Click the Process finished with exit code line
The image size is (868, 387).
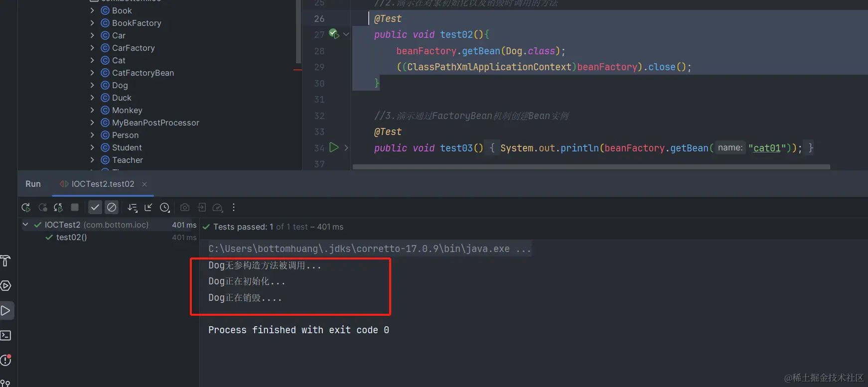pos(298,330)
